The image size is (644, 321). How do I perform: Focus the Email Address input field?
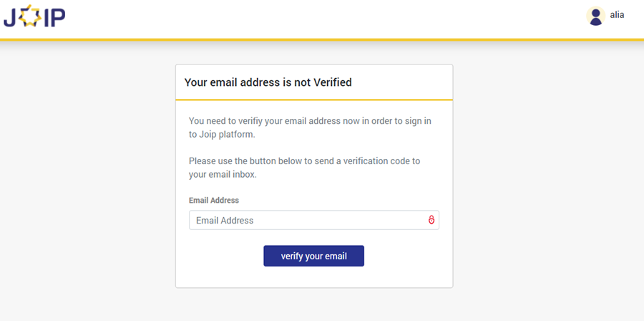pos(308,220)
